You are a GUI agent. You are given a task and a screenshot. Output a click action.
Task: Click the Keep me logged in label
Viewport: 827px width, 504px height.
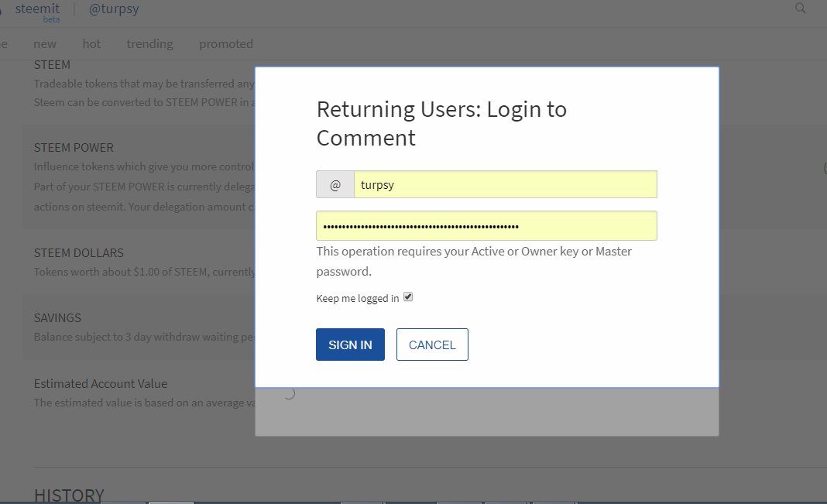(x=358, y=298)
